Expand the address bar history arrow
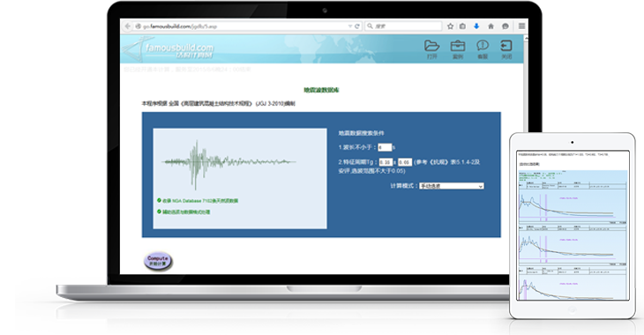The image size is (644, 335). (350, 26)
